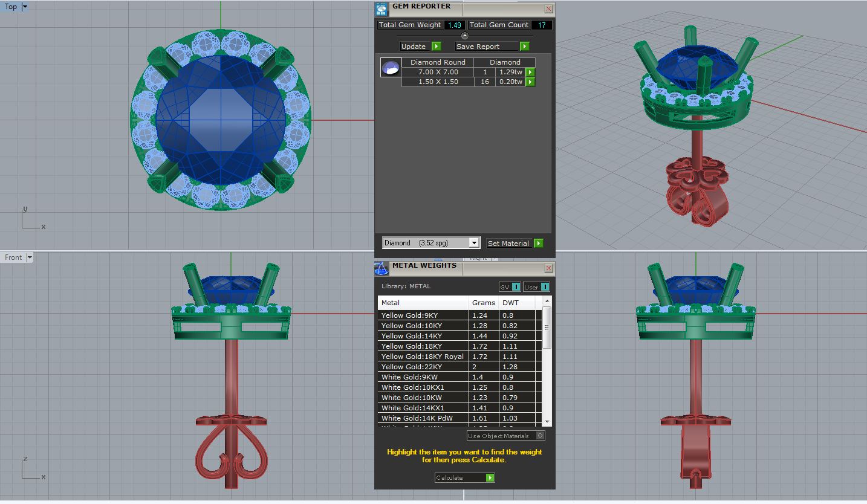Collapse Gem Reporter with the round arrow handle
867x504 pixels.
point(464,36)
